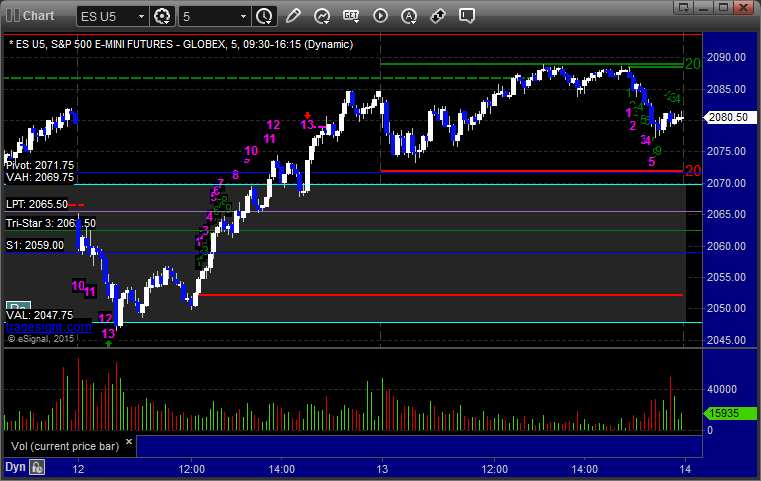This screenshot has width=761, height=481.
Task: Click the green up arrow below the 13 count
Action: [108, 343]
